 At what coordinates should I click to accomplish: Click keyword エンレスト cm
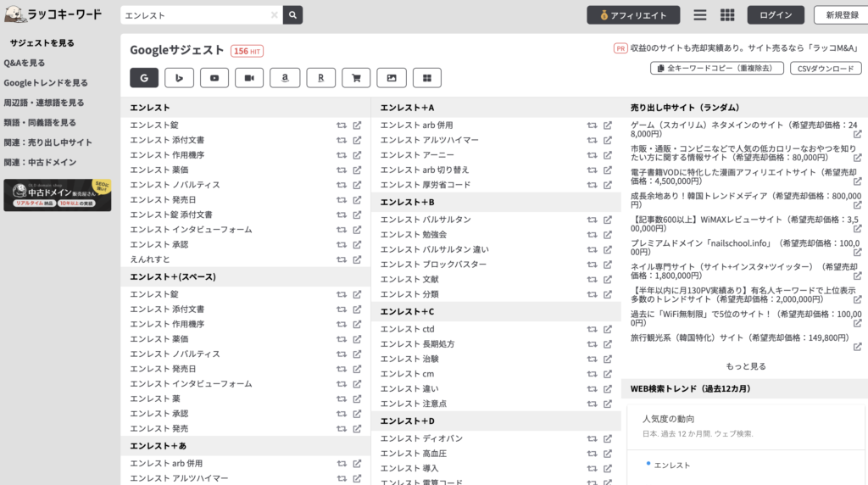[407, 374]
